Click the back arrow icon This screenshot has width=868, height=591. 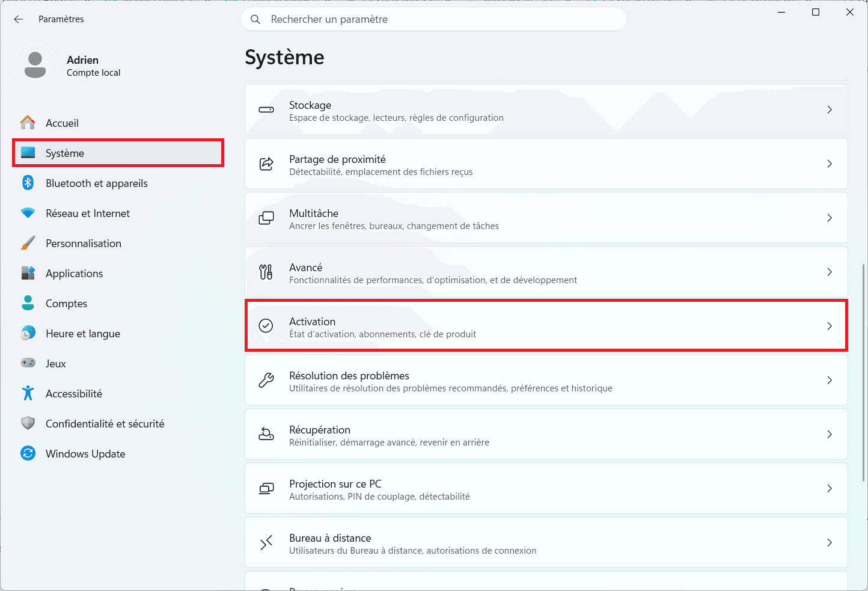[x=19, y=19]
